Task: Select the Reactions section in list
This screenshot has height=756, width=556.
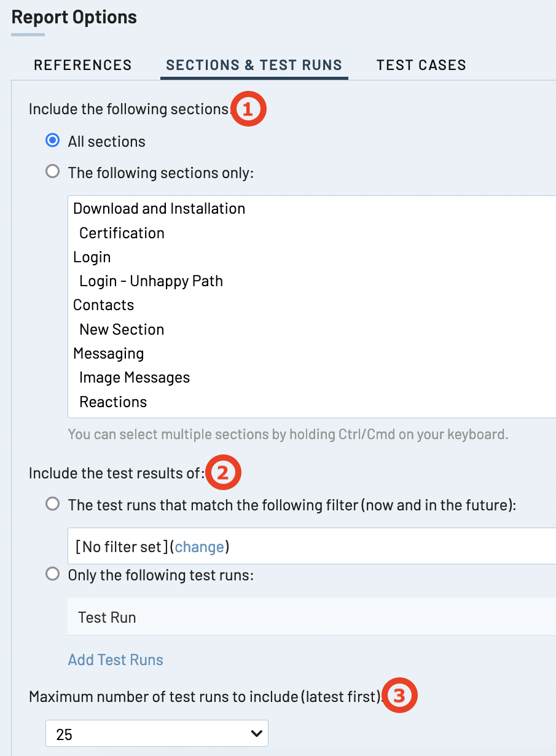Action: click(x=113, y=402)
